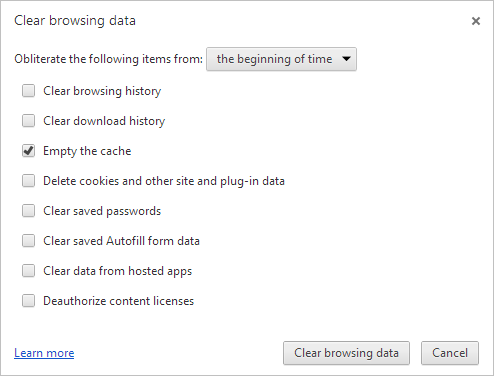Click the 'Clear download history' label text
494x376 pixels.
tap(104, 121)
